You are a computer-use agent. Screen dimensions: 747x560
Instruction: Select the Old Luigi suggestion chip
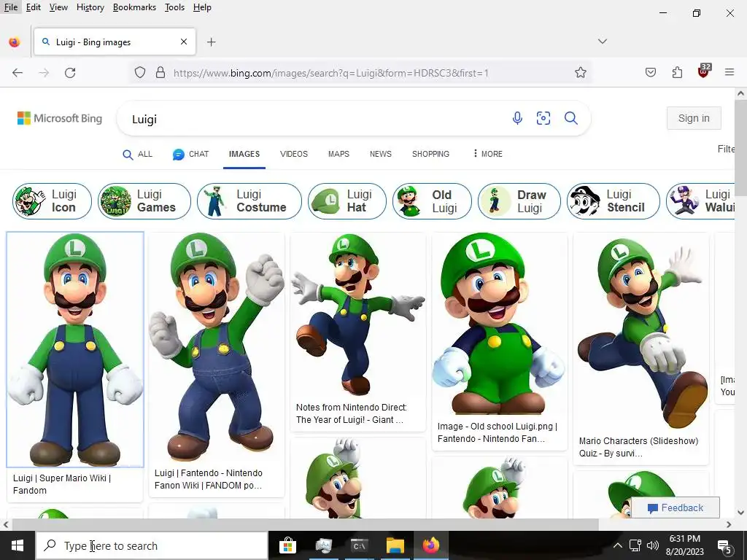[x=432, y=201]
